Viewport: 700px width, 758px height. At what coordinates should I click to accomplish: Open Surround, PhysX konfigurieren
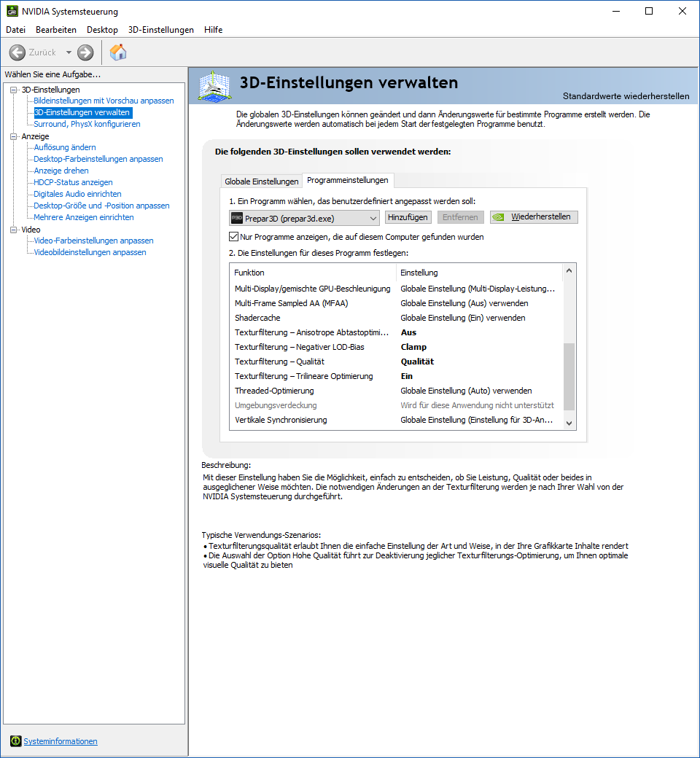coord(87,124)
